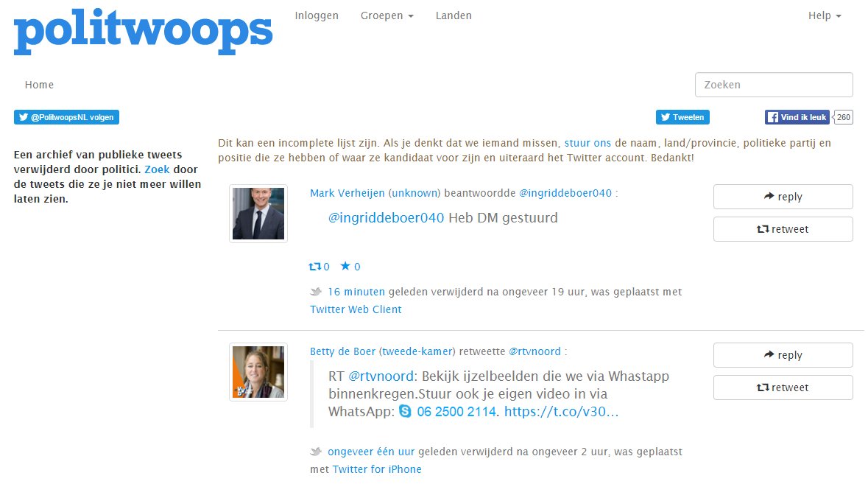This screenshot has width=868, height=484.
Task: Click the Zoeken search field
Action: click(774, 85)
